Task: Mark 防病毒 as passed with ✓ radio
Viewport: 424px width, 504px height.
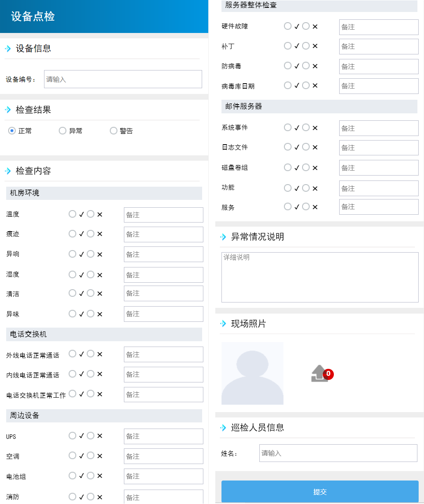Action: [x=288, y=66]
